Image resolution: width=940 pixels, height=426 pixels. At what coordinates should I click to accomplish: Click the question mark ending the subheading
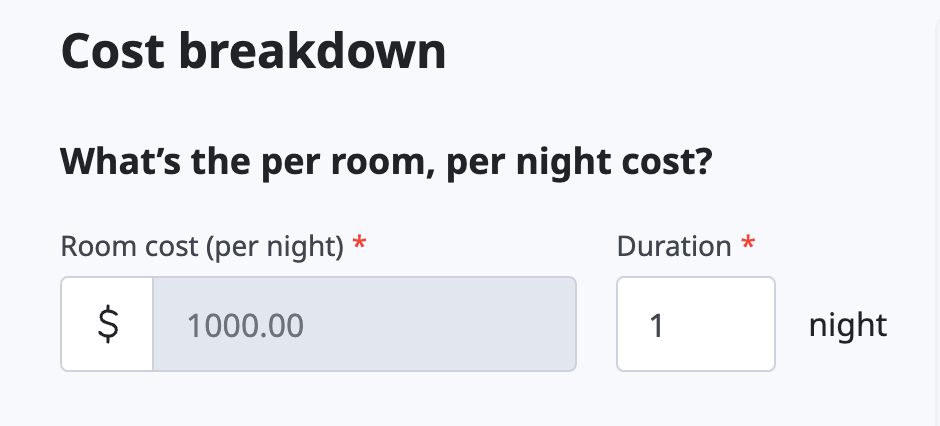click(x=704, y=159)
